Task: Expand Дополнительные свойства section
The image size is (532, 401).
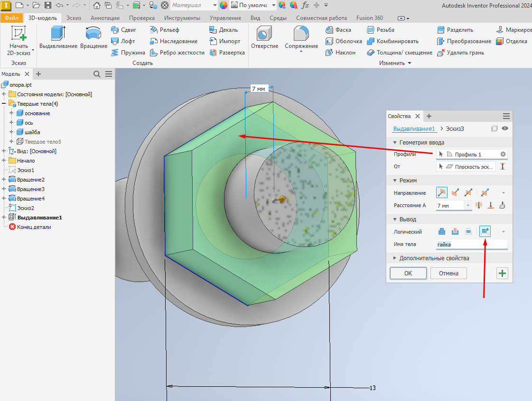Action: [x=395, y=258]
